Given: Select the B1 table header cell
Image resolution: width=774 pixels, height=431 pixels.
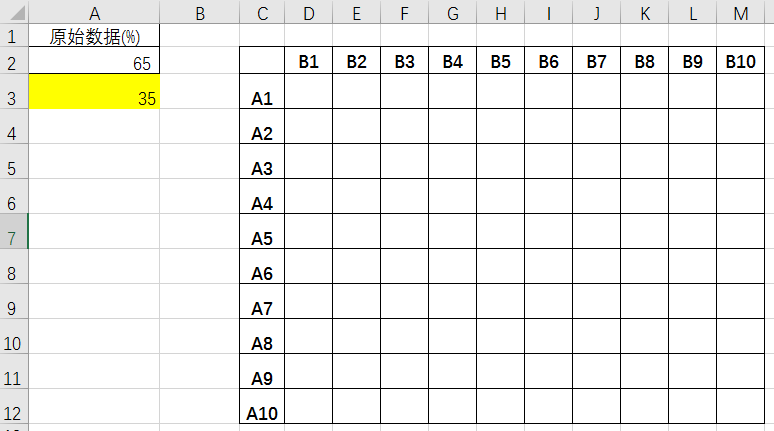Looking at the screenshot, I should pyautogui.click(x=309, y=60).
